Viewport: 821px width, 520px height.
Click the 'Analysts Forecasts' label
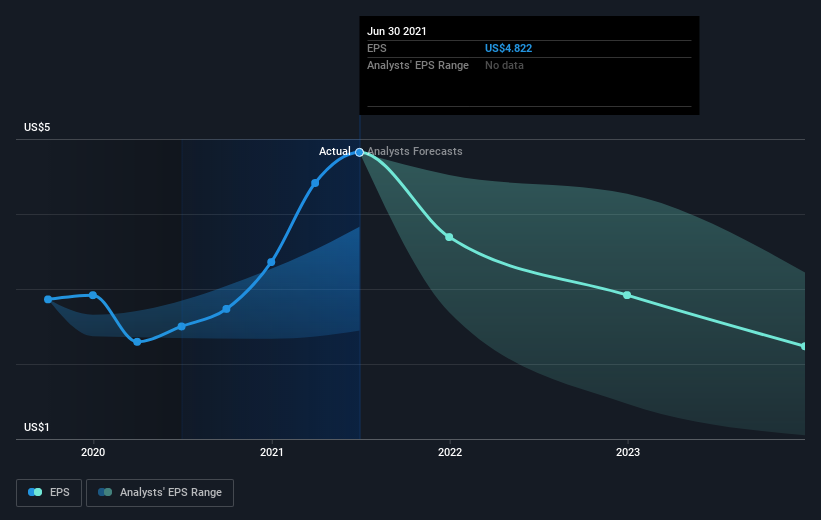tap(415, 151)
